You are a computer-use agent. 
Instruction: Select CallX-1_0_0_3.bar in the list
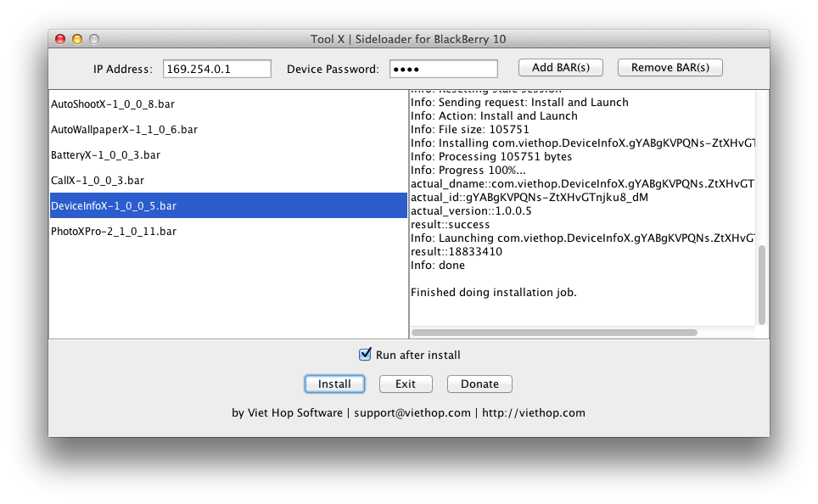point(228,181)
